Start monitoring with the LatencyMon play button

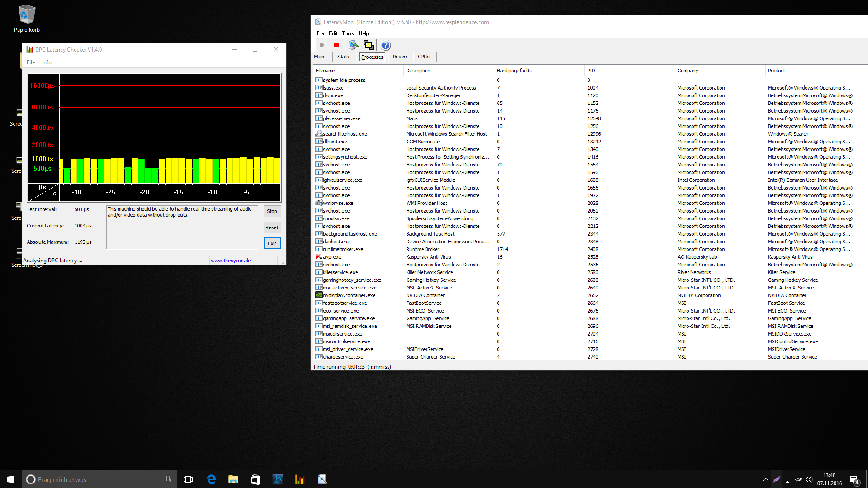322,45
